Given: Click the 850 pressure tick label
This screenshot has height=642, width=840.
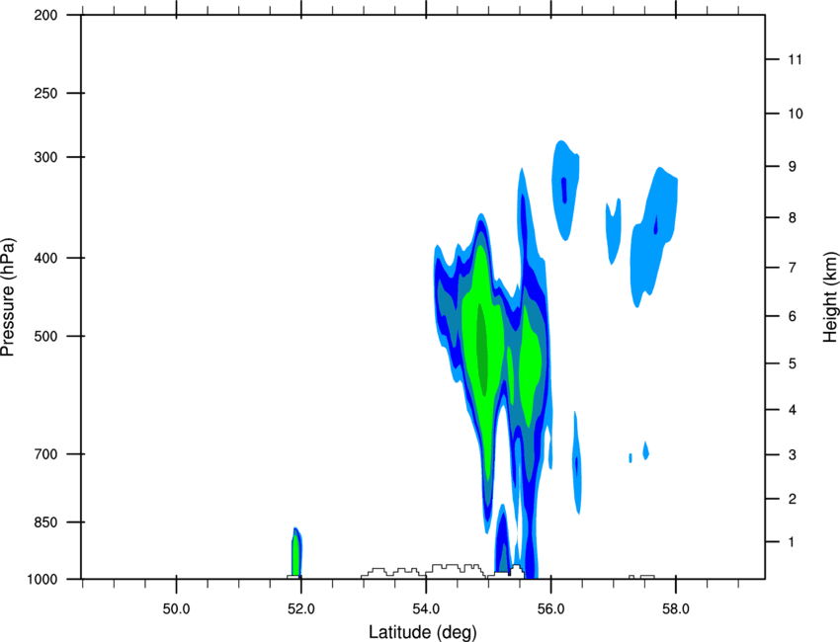Looking at the screenshot, I should pos(45,522).
